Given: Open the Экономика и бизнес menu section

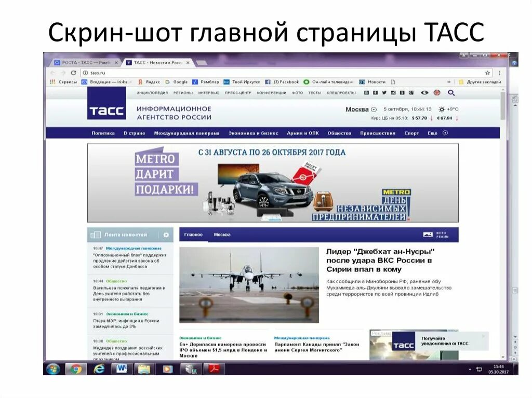Looking at the screenshot, I should tap(253, 133).
